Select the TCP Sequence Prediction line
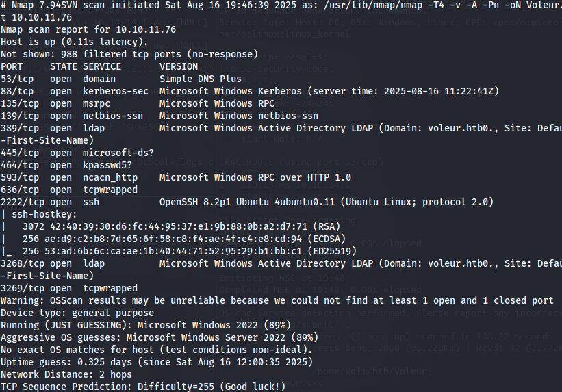 tap(143, 387)
